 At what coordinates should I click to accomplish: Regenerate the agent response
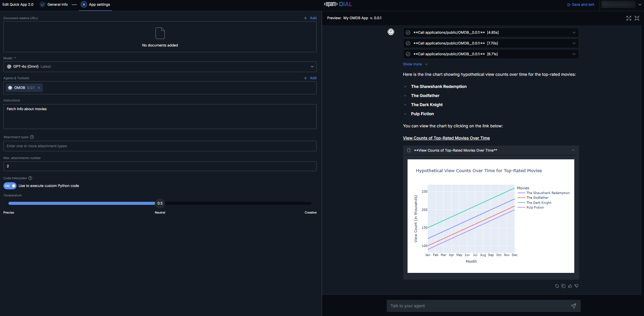pyautogui.click(x=557, y=286)
